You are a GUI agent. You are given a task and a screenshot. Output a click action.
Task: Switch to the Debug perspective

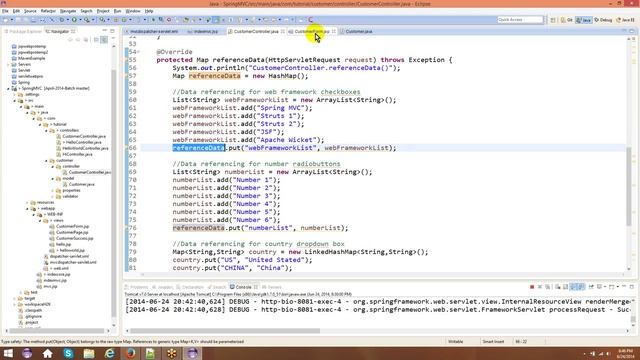point(603,20)
